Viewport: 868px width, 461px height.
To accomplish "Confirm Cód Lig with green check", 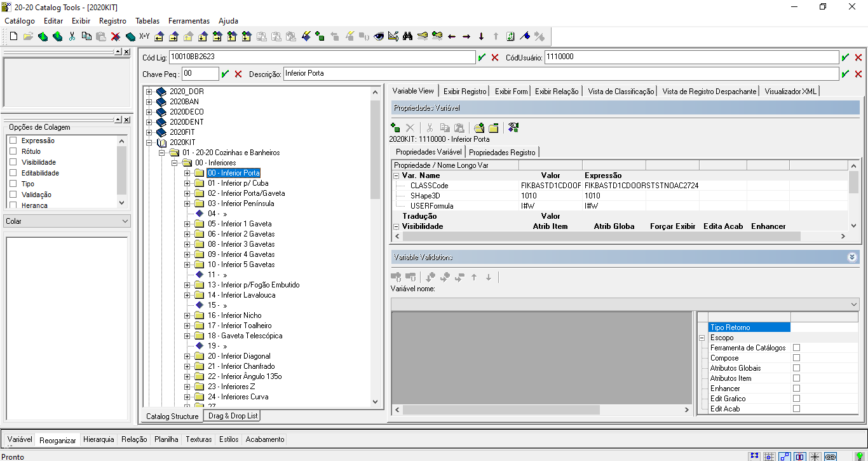I will pyautogui.click(x=482, y=57).
